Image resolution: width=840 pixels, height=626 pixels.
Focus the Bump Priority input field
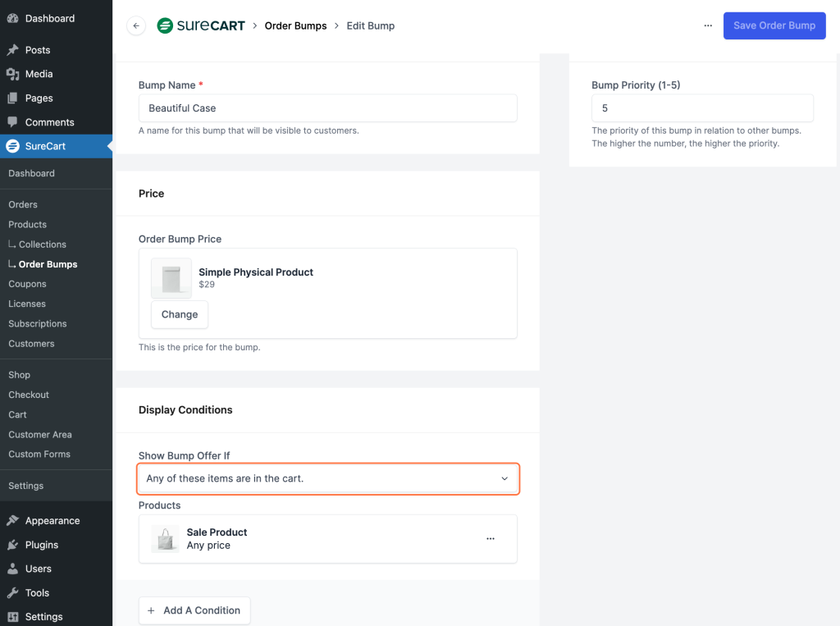pos(702,108)
